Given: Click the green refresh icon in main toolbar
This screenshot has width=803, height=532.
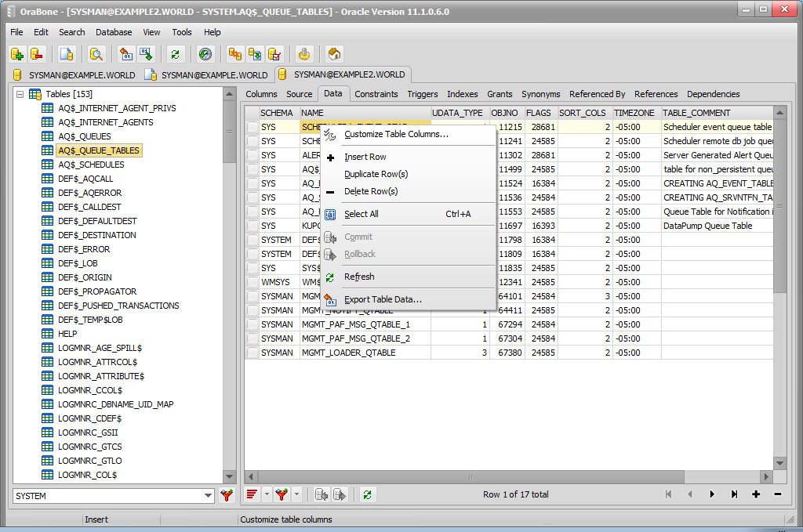Looking at the screenshot, I should tap(175, 54).
